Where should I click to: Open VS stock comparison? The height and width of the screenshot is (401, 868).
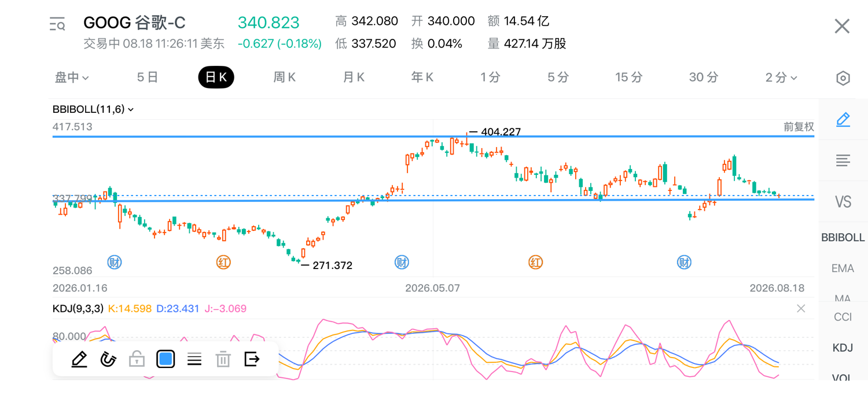843,201
